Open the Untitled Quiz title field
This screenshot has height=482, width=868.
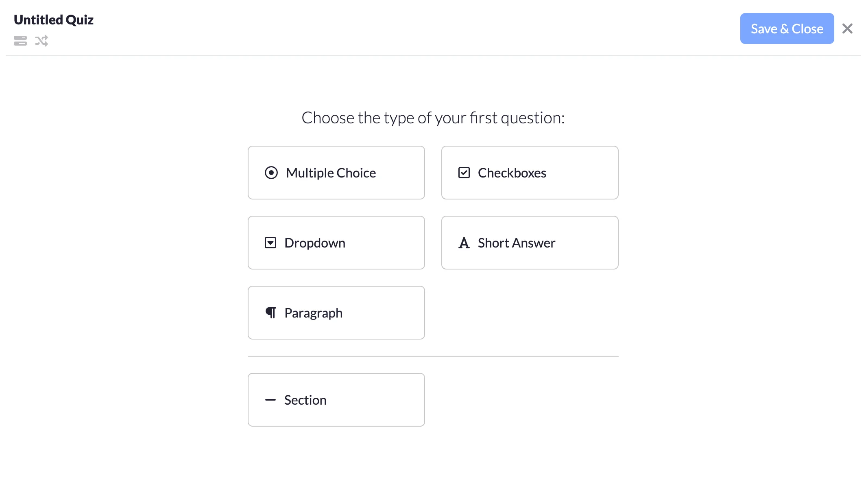point(53,19)
